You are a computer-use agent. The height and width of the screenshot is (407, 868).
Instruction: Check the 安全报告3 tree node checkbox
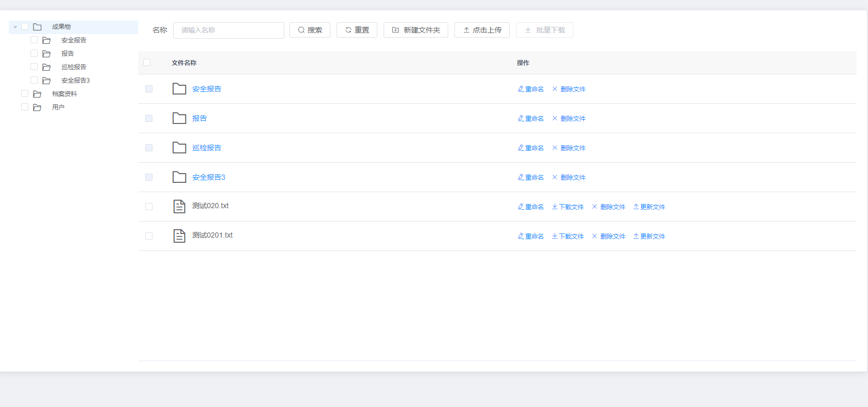[34, 80]
